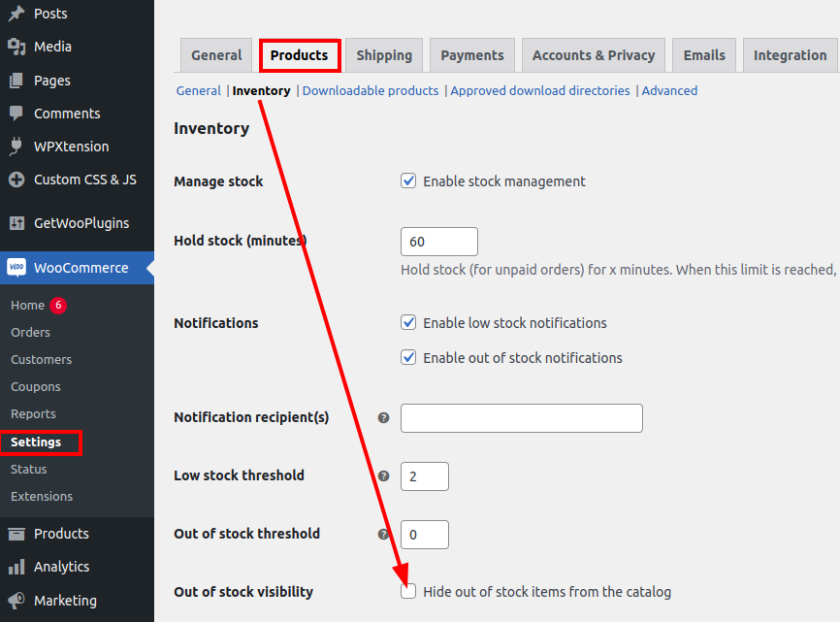Click help icon beside Out of stock threshold
The image size is (840, 622).
coord(383,534)
